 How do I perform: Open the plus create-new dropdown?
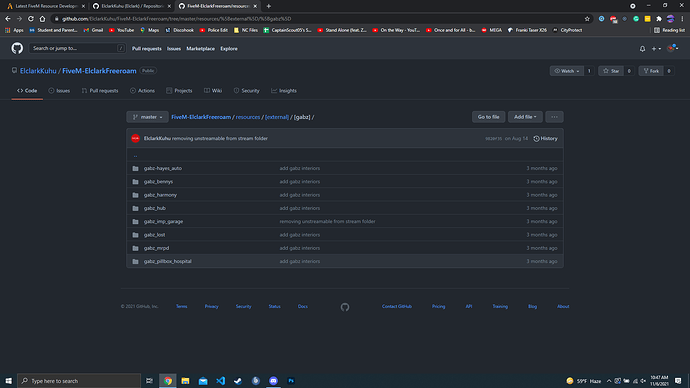tap(656, 49)
